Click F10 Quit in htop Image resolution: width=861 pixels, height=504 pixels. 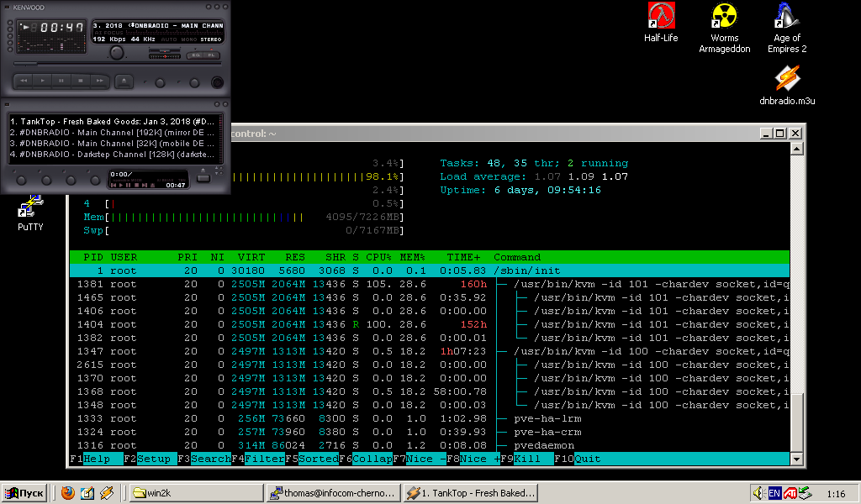tap(578, 459)
